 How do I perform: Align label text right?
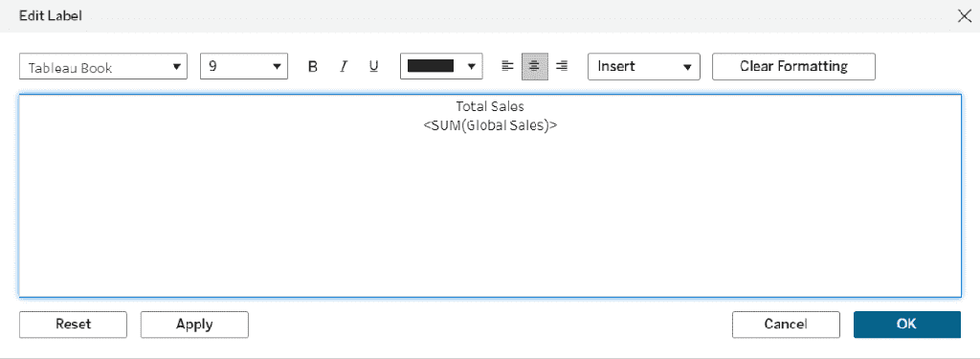pos(562,66)
